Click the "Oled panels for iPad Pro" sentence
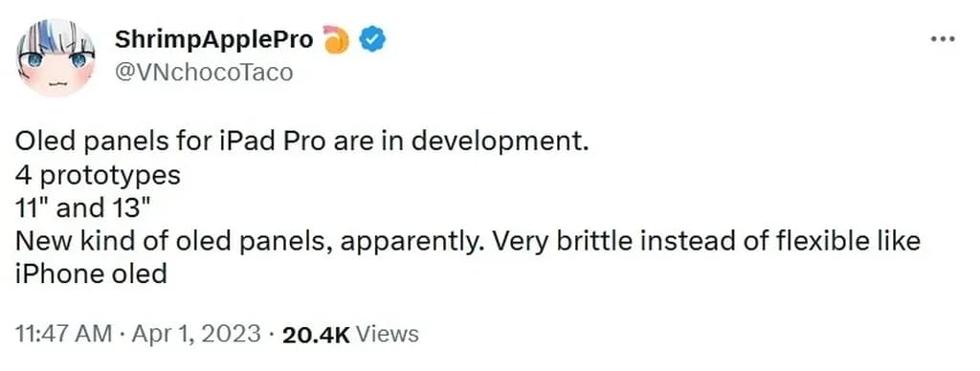This screenshot has width=980, height=371. point(301,142)
